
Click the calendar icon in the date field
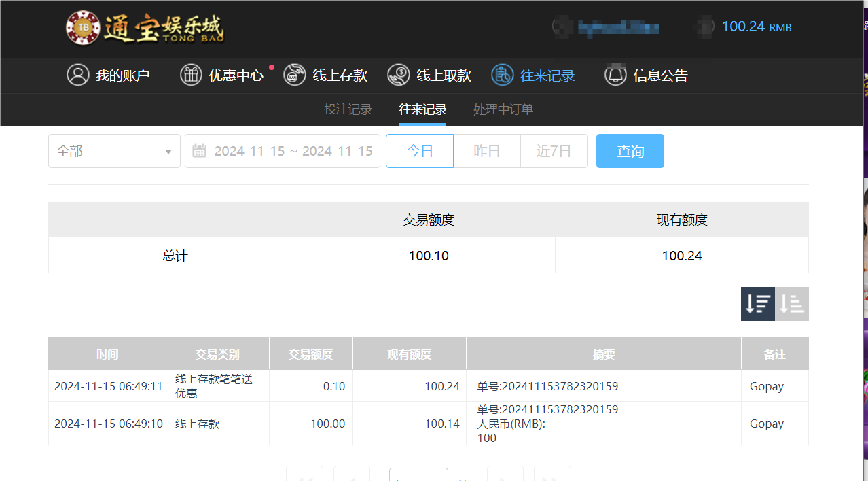tap(200, 150)
